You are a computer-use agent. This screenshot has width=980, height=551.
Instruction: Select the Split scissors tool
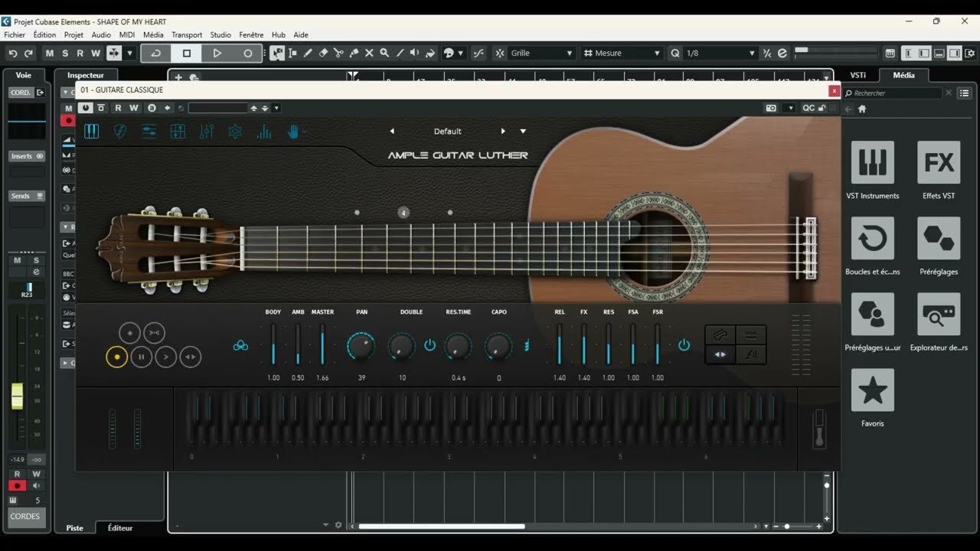(338, 53)
